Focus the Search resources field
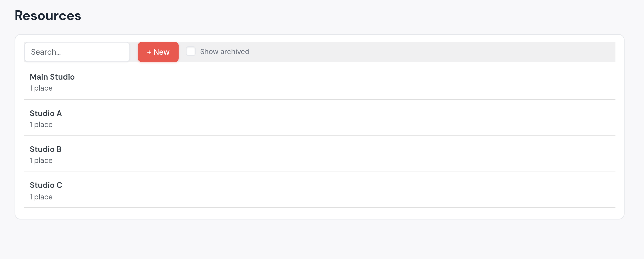 click(77, 52)
